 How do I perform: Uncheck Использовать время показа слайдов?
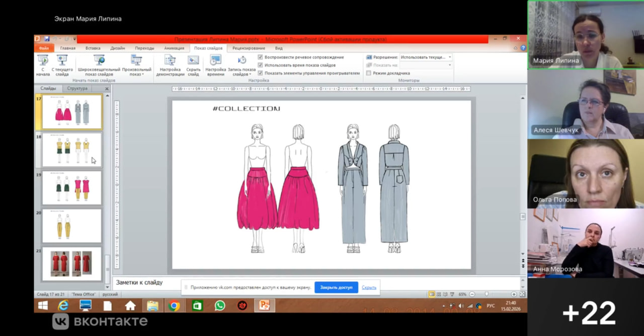click(x=260, y=65)
